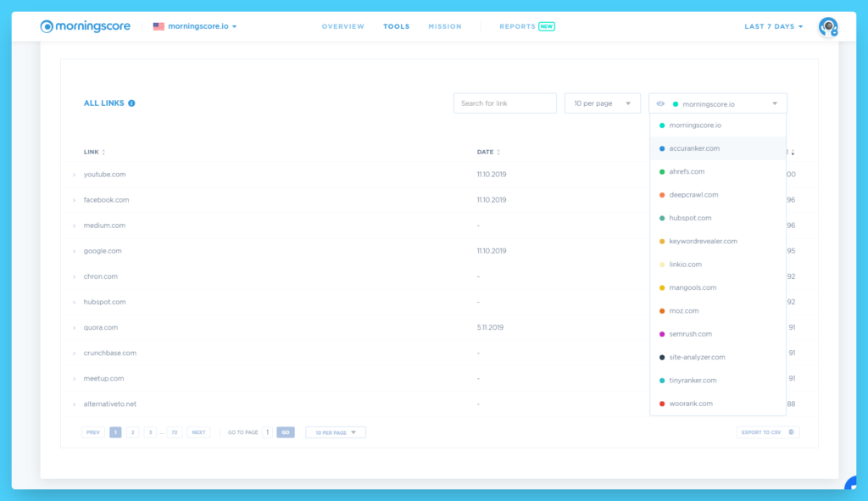Viewport: 868px width, 501px height.
Task: Click the US flag icon beside the domain
Action: pos(159,26)
